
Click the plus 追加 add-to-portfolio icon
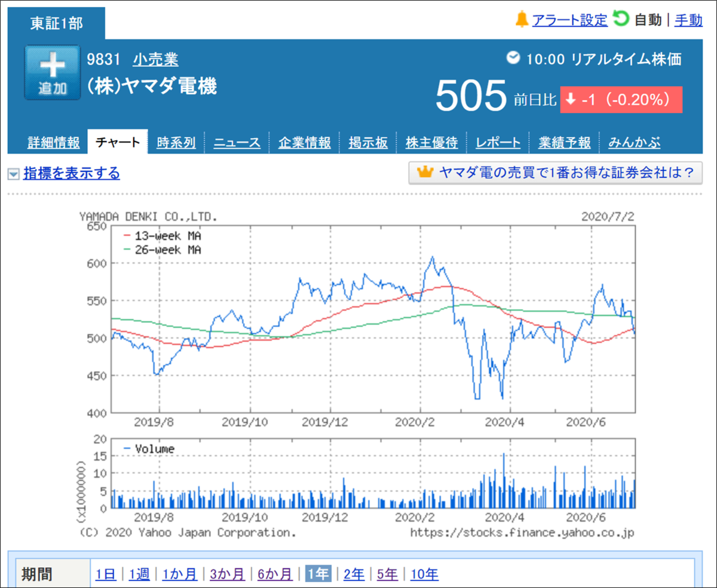click(x=52, y=73)
